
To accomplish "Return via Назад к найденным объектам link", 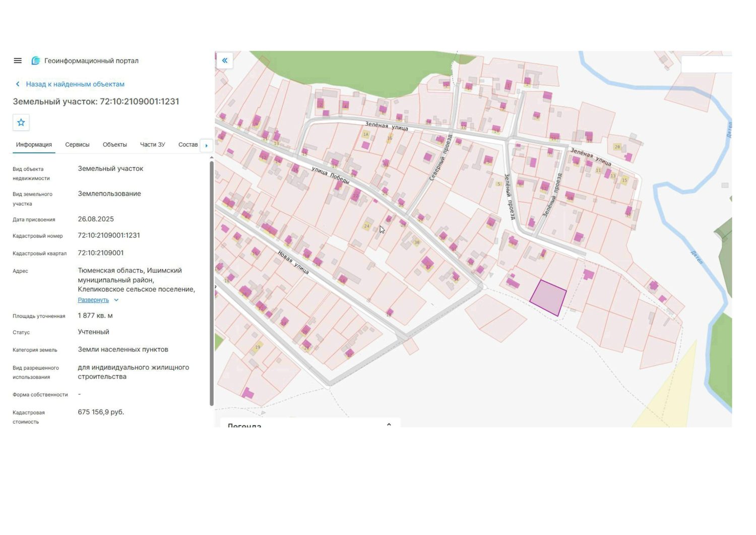I will [x=75, y=84].
